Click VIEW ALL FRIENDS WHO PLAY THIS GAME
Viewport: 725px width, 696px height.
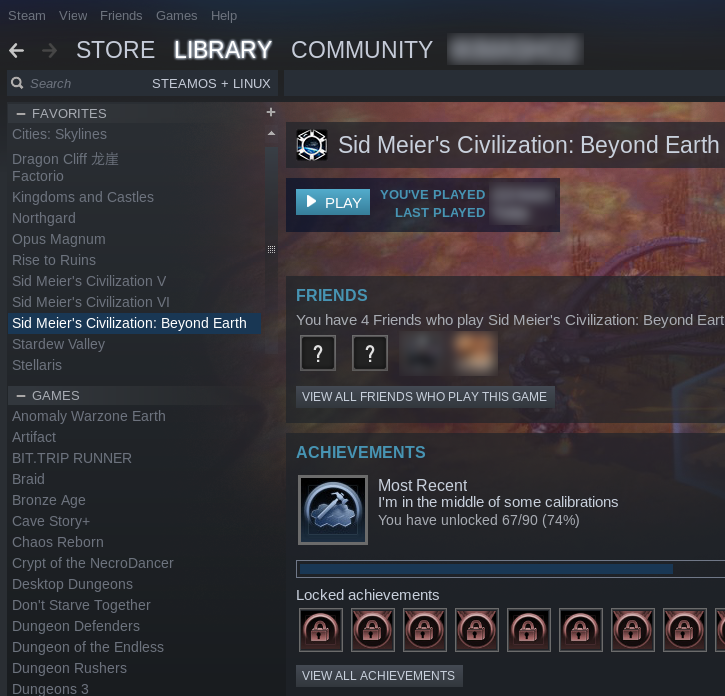coord(425,397)
